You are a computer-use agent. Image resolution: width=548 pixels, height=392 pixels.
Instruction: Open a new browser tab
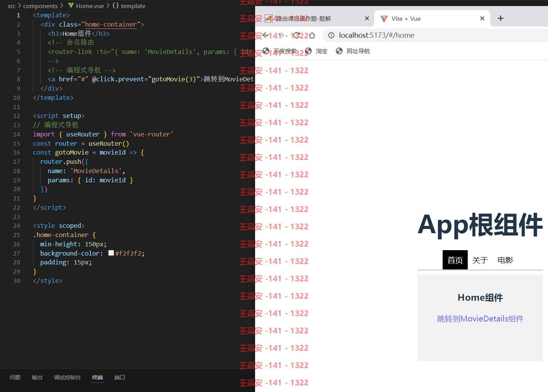click(501, 19)
